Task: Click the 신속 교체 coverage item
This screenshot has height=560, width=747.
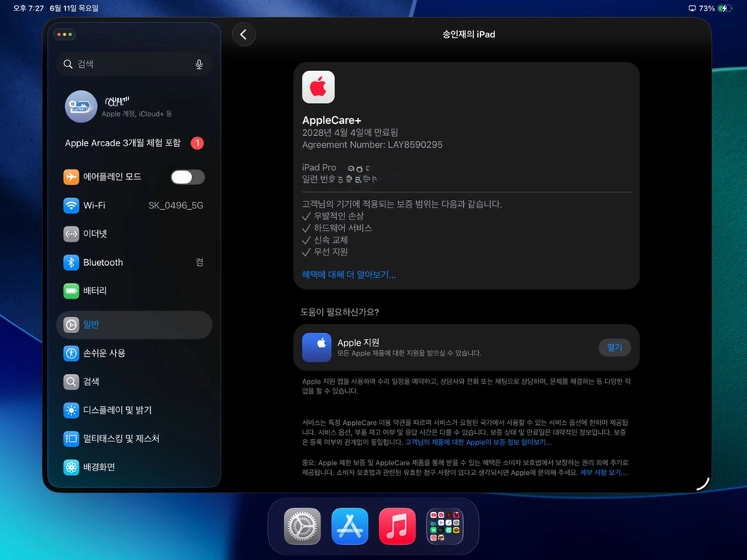Action: 331,240
